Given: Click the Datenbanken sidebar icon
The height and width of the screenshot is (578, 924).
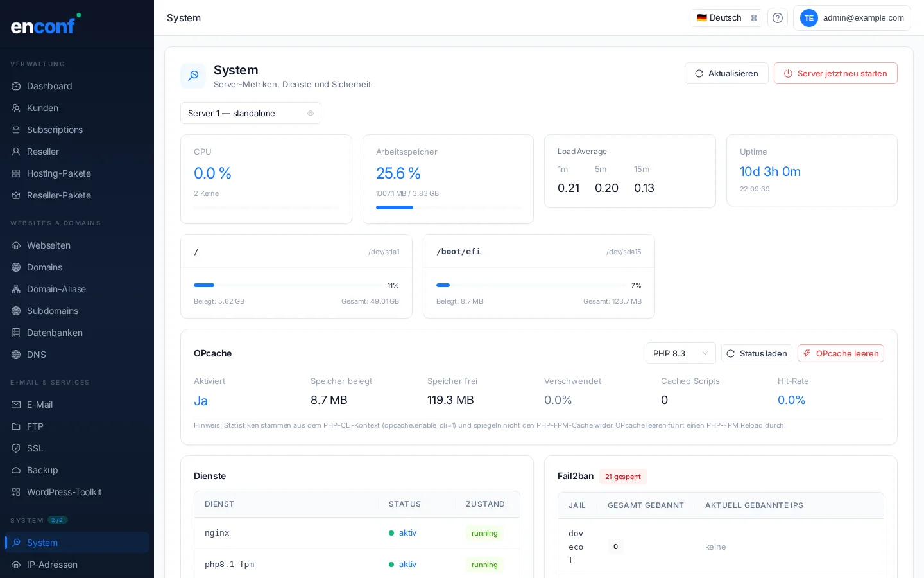Looking at the screenshot, I should (x=16, y=333).
